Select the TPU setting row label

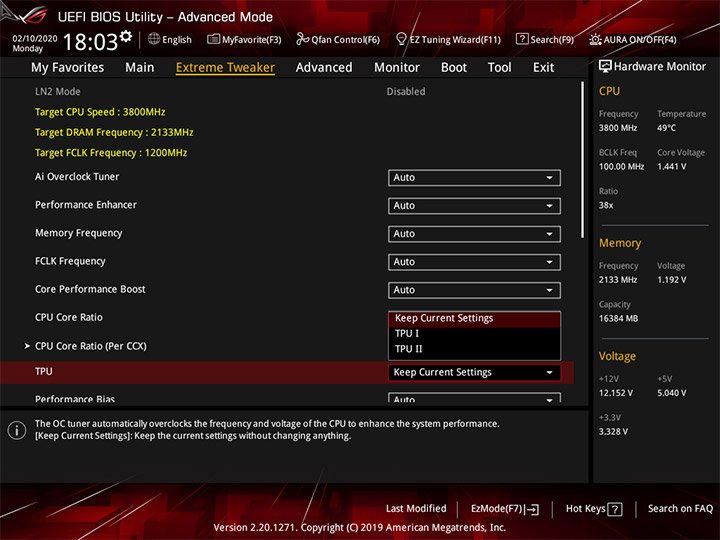[44, 371]
